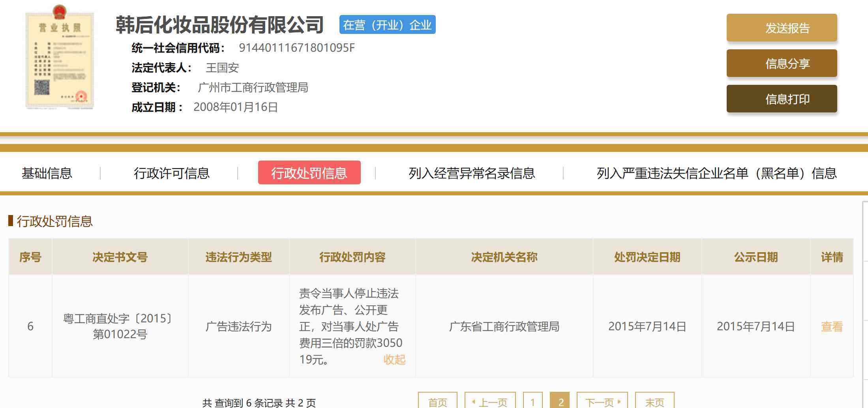
Task: Click the 在营（开业）企业 status badge
Action: click(387, 24)
